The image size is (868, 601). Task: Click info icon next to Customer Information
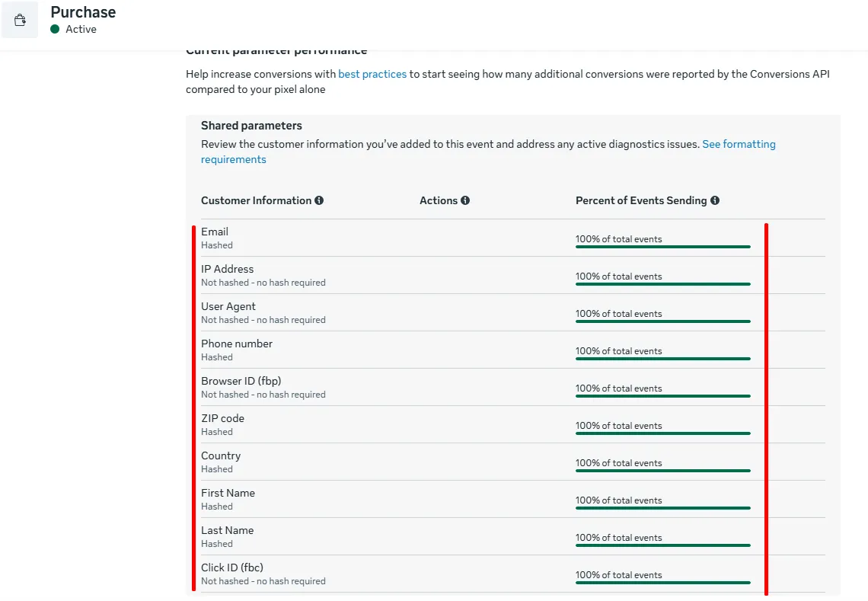tap(319, 200)
